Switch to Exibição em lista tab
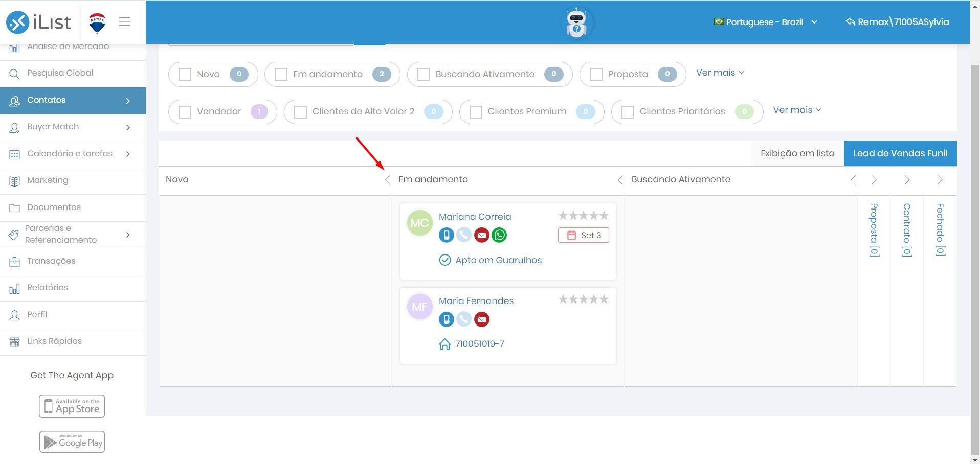Viewport: 980px width, 464px height. click(797, 153)
